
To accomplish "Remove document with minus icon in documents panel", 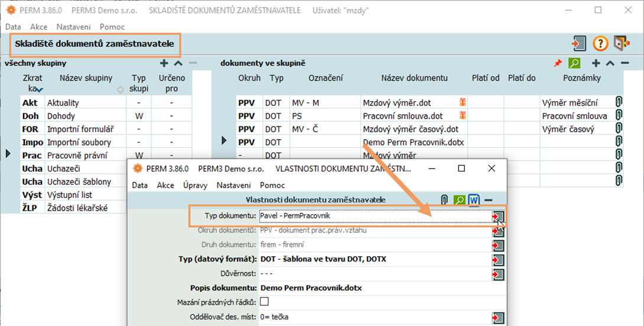I will tap(625, 63).
